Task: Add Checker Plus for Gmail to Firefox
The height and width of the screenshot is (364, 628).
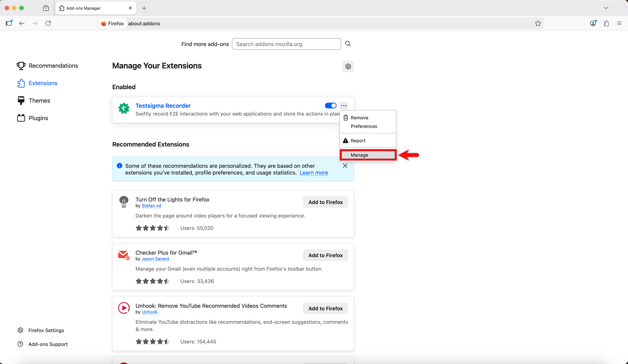Action: tap(325, 255)
